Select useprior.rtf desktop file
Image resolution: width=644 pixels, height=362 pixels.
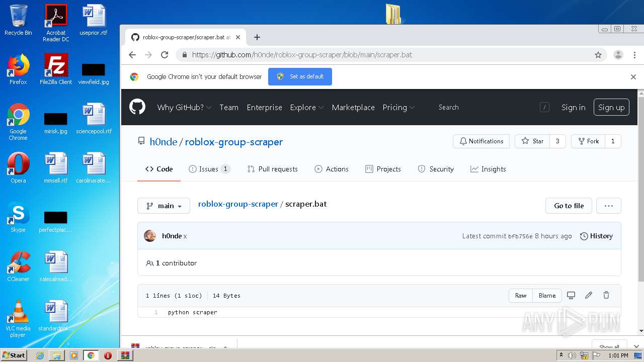pos(94,20)
